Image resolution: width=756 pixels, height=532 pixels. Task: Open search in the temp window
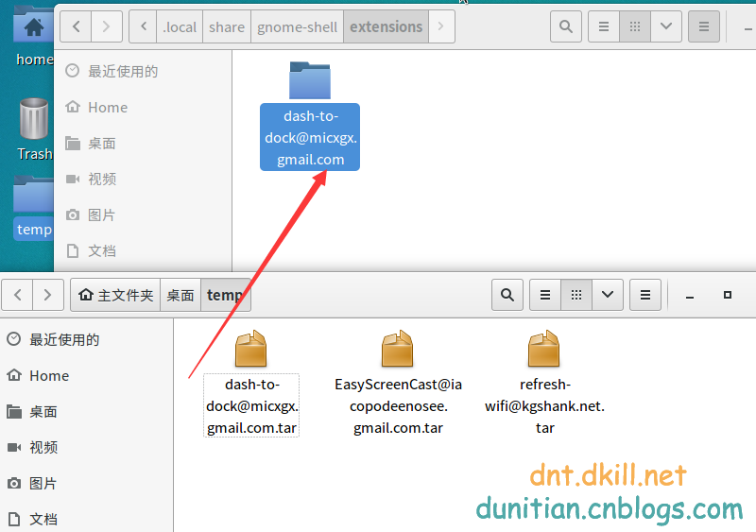coord(507,295)
